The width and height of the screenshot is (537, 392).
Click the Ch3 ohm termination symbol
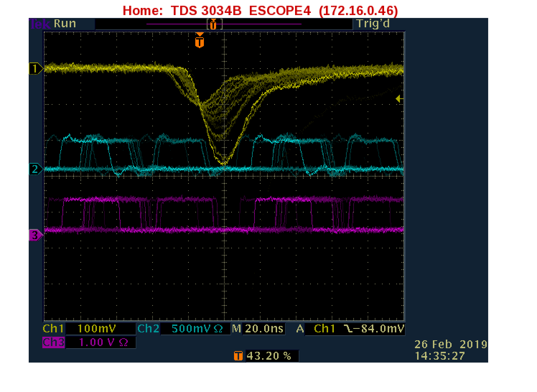click(123, 343)
